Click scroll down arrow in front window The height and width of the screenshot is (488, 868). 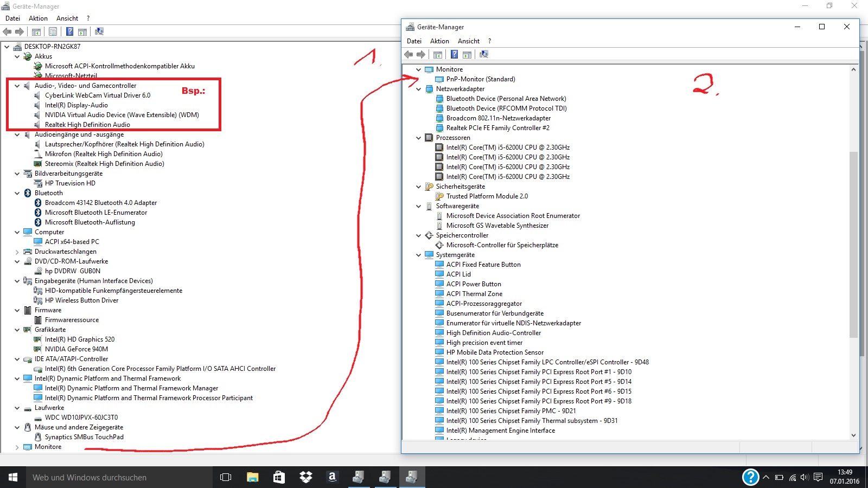[853, 435]
